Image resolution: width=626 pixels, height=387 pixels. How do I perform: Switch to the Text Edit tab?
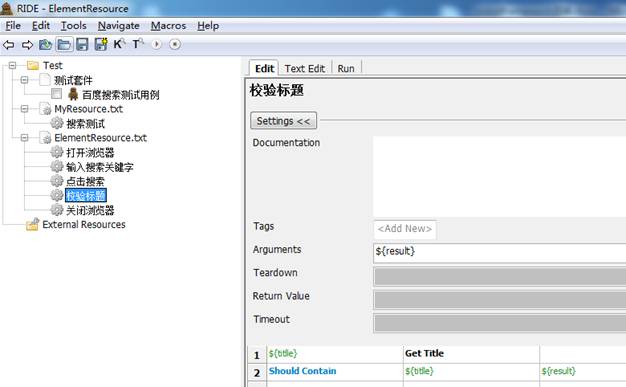[x=305, y=68]
